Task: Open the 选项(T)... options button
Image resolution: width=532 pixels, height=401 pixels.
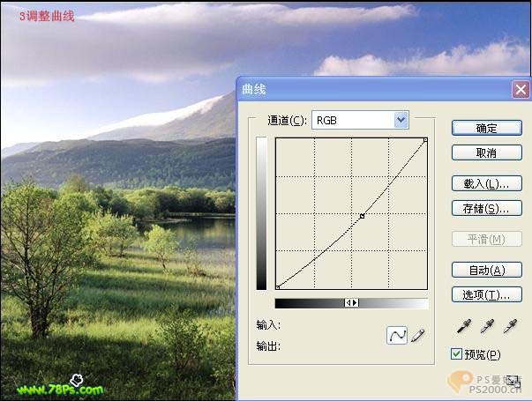Action: click(486, 294)
